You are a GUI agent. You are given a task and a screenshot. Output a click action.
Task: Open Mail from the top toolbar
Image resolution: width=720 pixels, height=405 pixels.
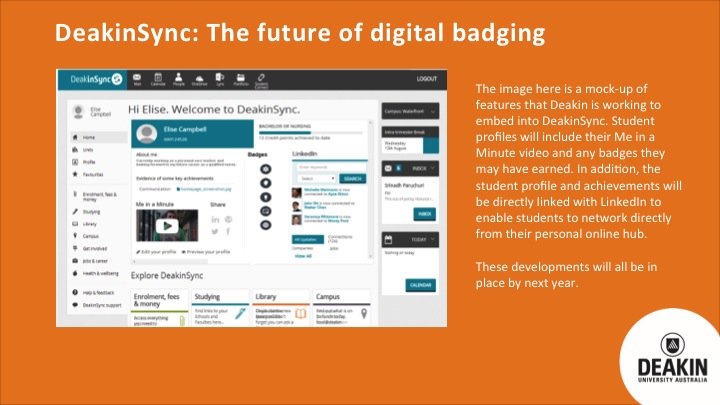coord(137,79)
